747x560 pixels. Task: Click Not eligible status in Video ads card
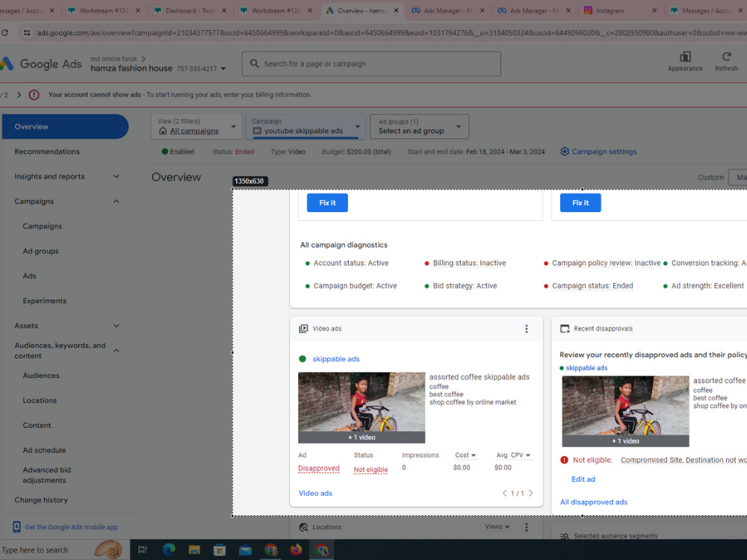(x=371, y=470)
